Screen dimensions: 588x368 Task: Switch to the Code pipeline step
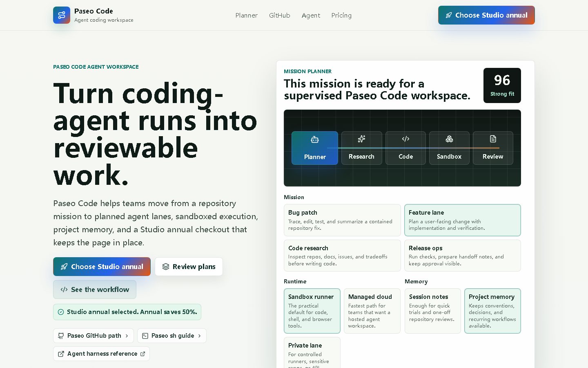pyautogui.click(x=405, y=148)
